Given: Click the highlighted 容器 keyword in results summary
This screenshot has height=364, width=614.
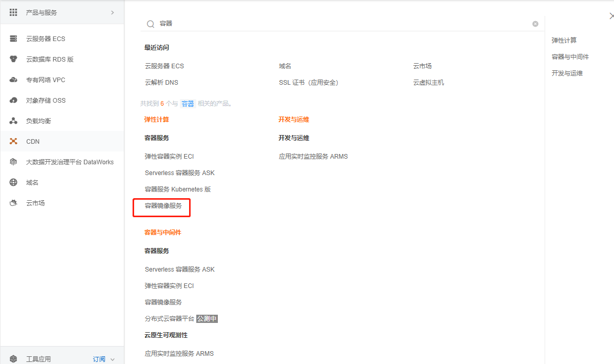Looking at the screenshot, I should pos(188,104).
